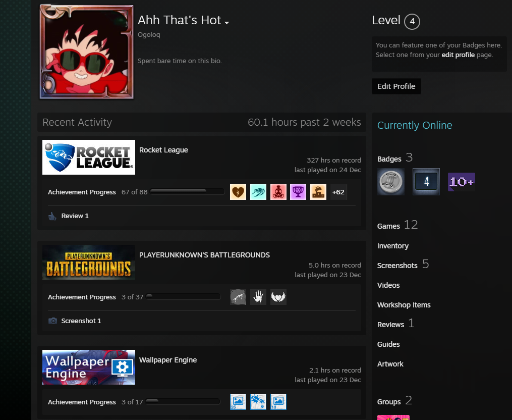Click the PUBG Battlegrounds logo thumbnail

pyautogui.click(x=89, y=262)
